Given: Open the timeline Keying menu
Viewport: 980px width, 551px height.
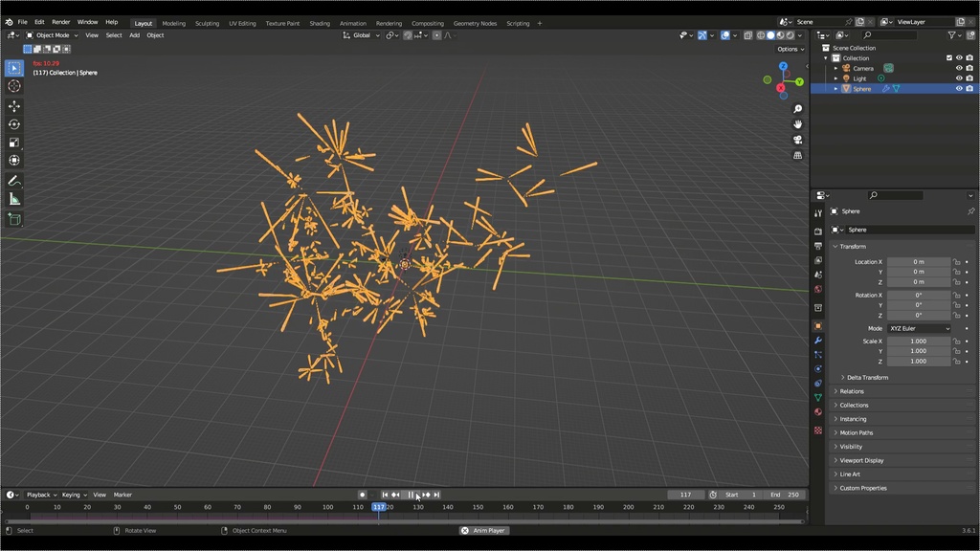Looking at the screenshot, I should (x=74, y=495).
